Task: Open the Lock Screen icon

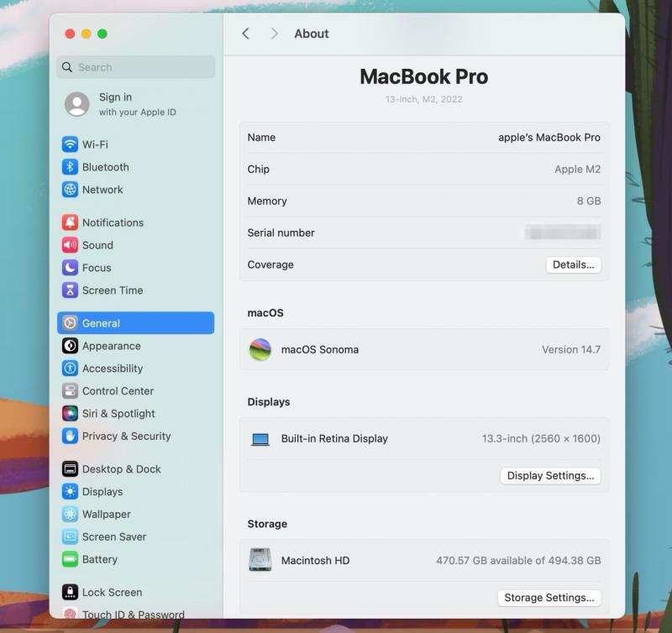Action: coord(70,593)
